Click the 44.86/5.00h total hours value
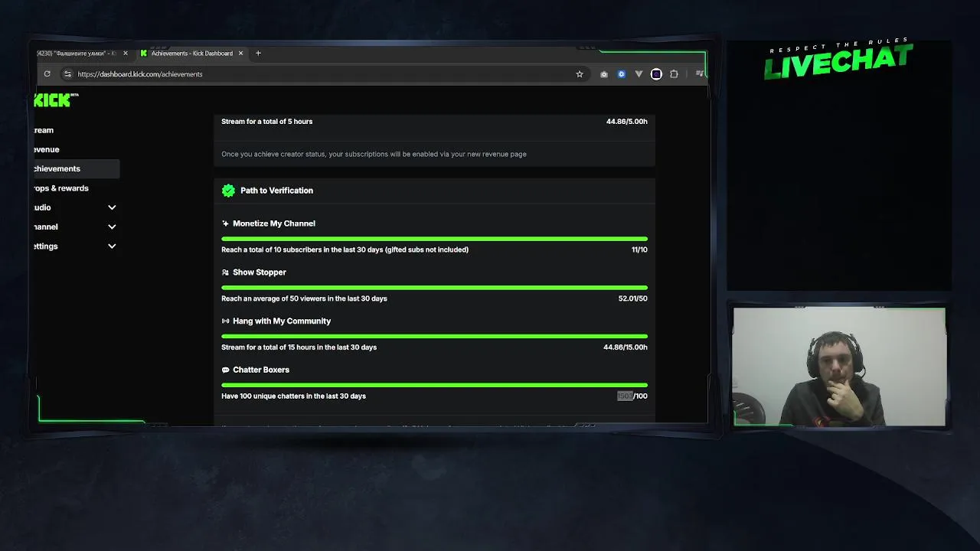 tap(627, 122)
